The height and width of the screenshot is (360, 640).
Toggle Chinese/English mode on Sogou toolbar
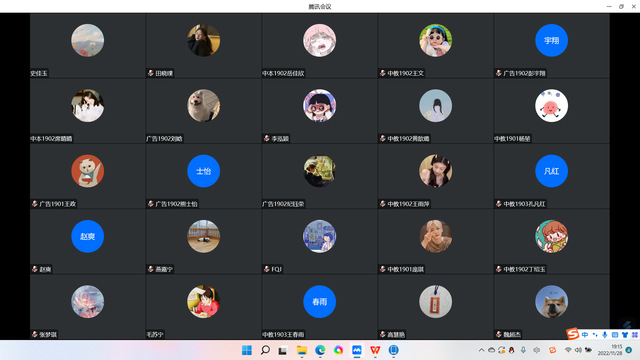(585, 335)
